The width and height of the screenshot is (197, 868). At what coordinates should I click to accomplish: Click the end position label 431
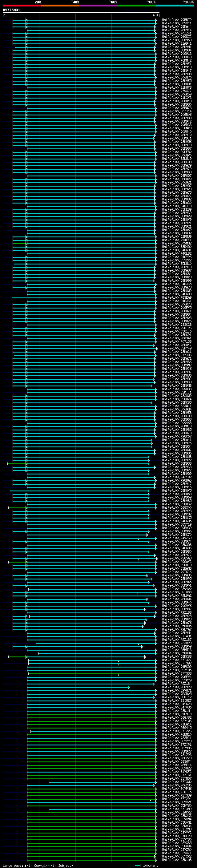click(155, 15)
